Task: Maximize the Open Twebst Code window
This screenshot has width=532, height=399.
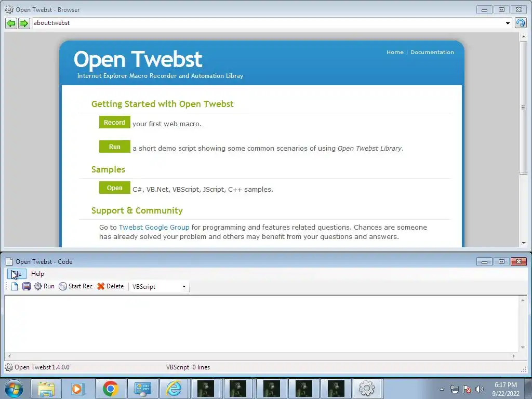Action: [x=501, y=262]
